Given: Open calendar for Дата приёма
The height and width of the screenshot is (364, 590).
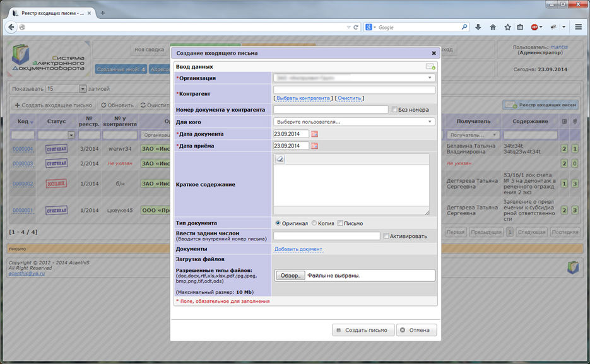Looking at the screenshot, I should pyautogui.click(x=315, y=146).
